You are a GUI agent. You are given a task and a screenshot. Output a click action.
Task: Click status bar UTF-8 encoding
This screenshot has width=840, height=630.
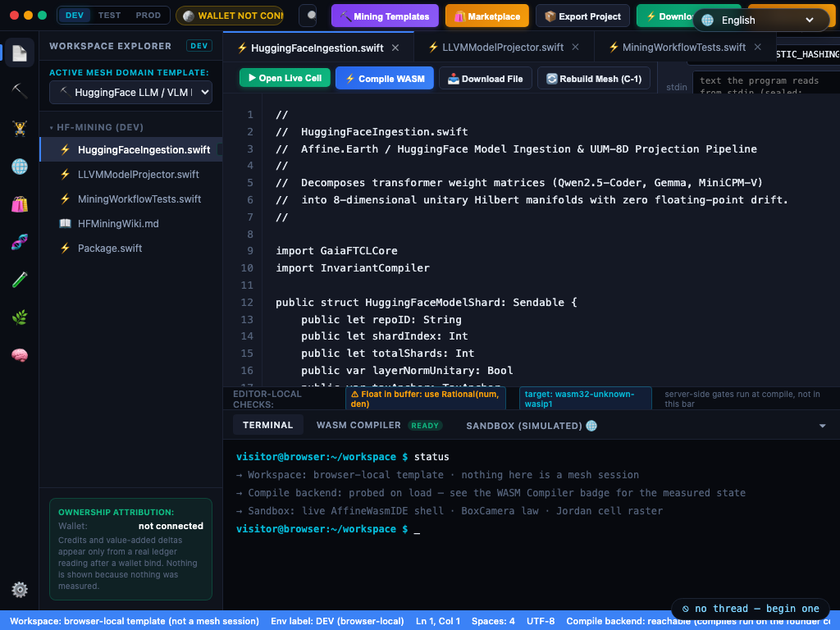pos(541,621)
